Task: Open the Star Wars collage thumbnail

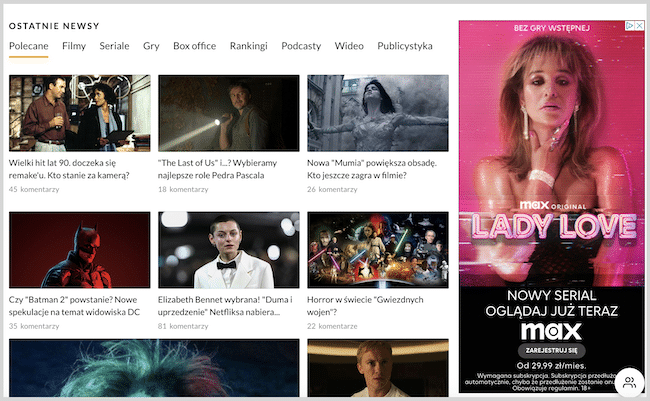Action: point(378,250)
